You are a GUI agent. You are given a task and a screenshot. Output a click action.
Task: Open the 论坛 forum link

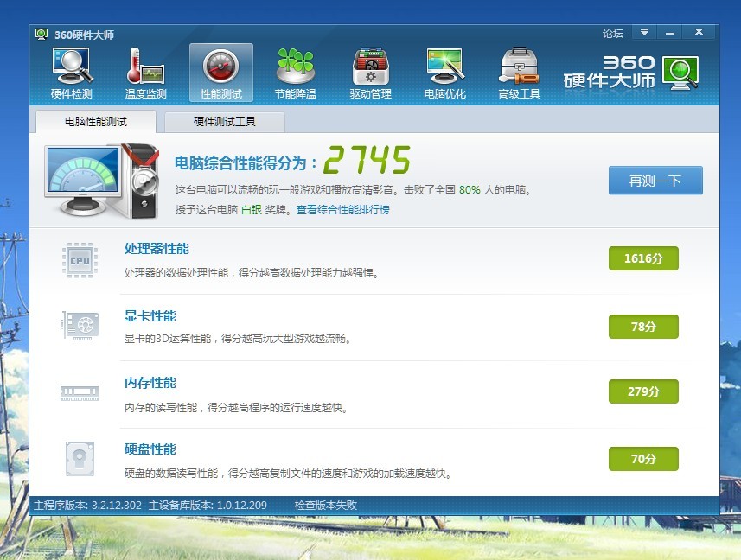(612, 34)
